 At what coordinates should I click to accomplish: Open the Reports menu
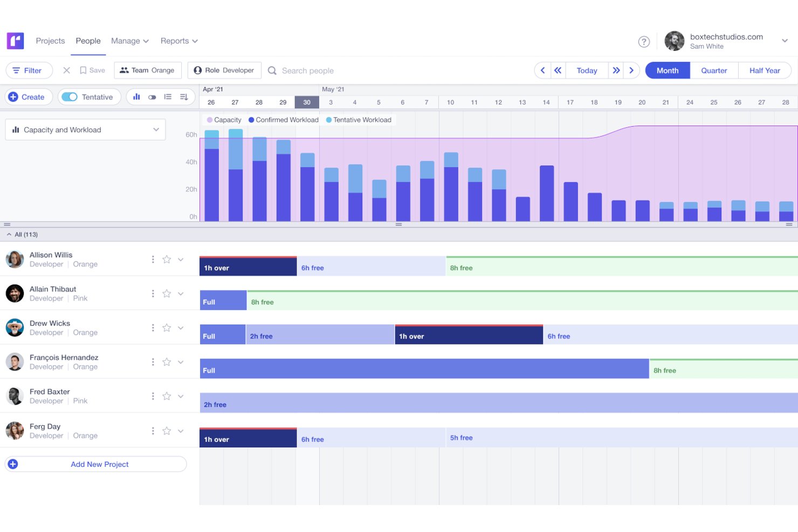click(179, 41)
